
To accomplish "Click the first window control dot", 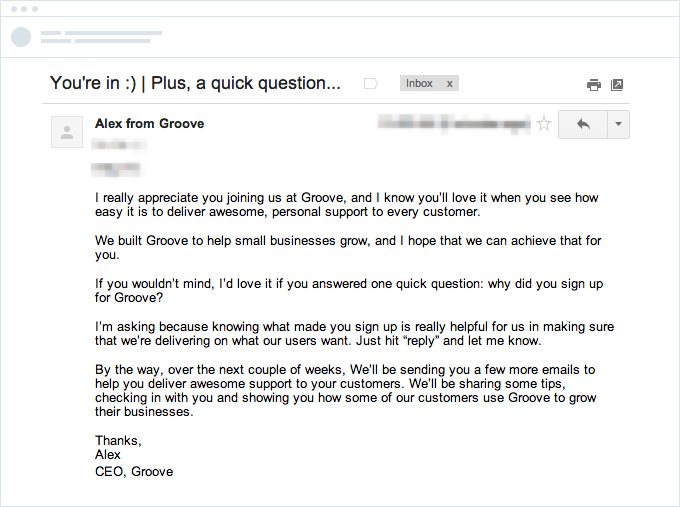I will click(14, 9).
